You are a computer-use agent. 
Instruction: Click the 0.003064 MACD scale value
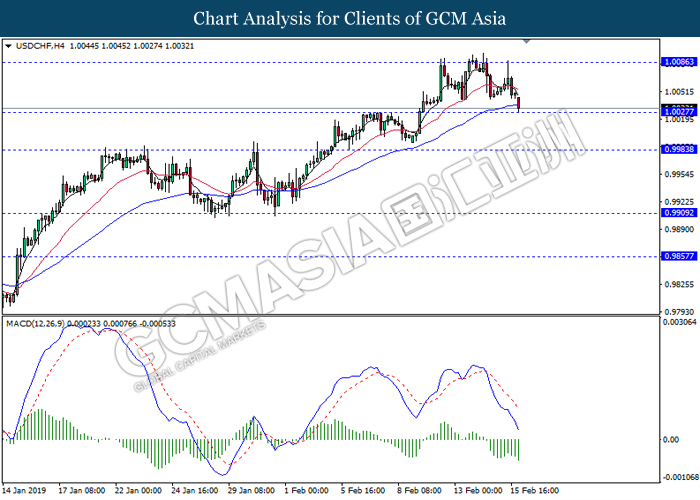(679, 322)
